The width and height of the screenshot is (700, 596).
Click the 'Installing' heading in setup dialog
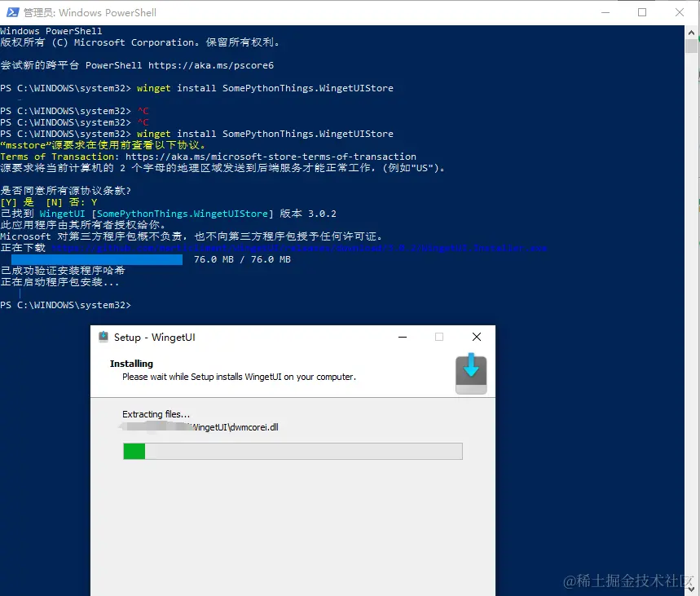[x=131, y=364]
